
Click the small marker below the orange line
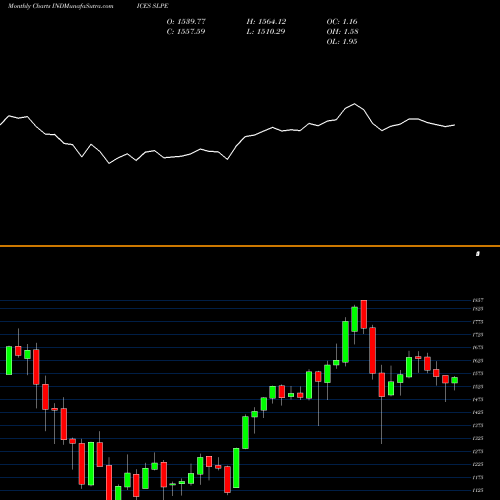[x=478, y=254]
